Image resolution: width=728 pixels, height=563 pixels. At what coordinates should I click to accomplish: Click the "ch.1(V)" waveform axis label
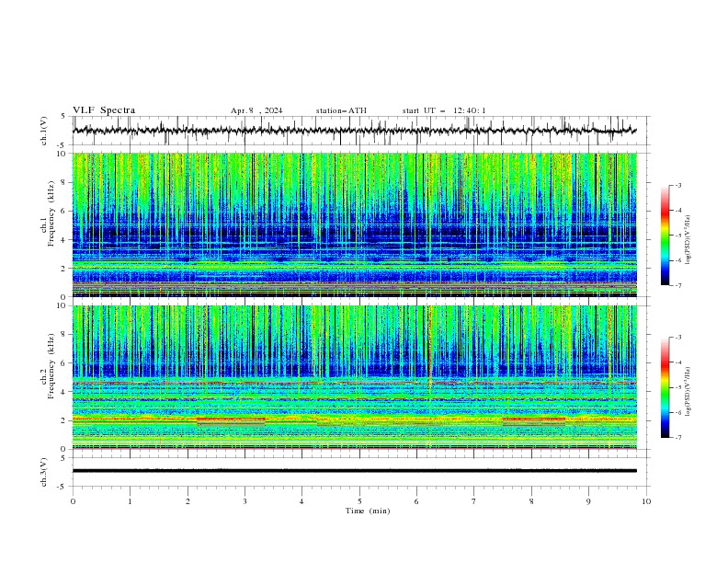44,131
